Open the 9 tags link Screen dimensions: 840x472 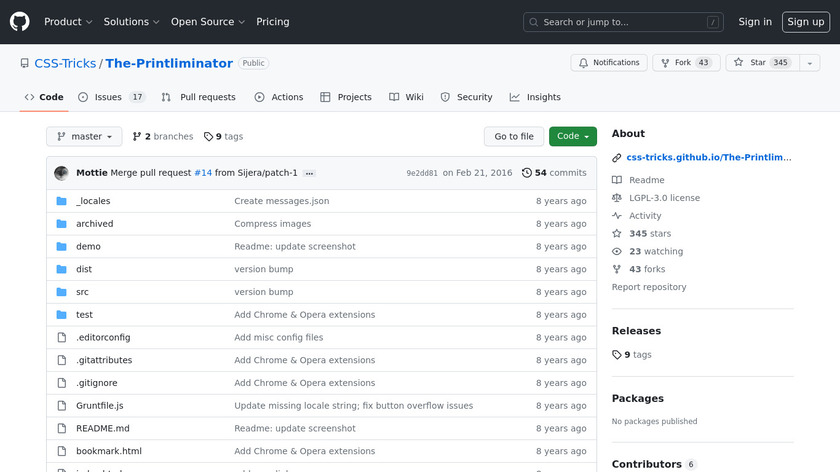point(223,137)
